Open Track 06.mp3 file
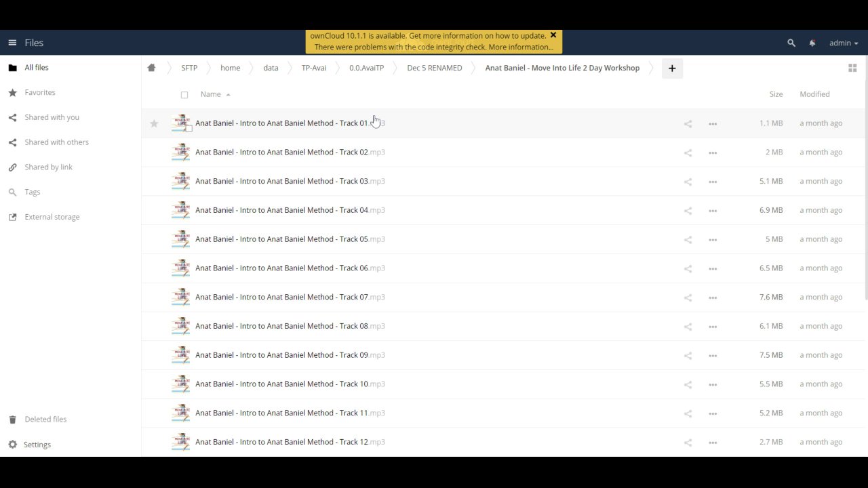Screen dimensions: 868x488 (x=290, y=268)
